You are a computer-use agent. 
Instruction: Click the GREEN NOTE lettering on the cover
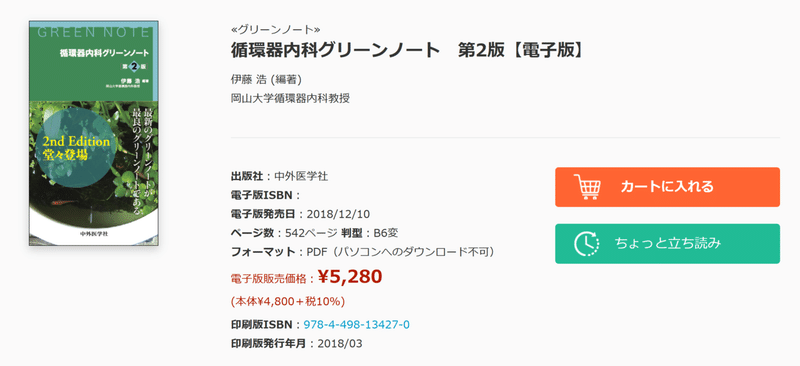click(93, 32)
